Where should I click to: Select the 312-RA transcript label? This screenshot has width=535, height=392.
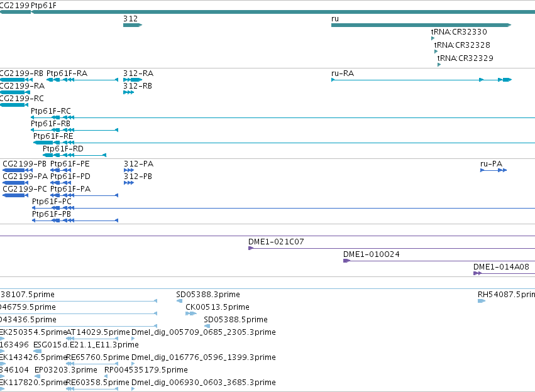click(138, 73)
